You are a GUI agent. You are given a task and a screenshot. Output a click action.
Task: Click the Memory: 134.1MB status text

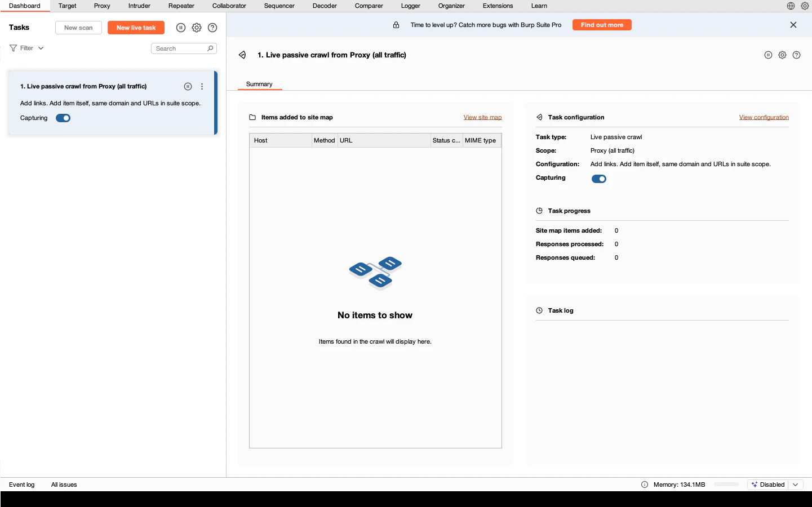click(x=679, y=484)
